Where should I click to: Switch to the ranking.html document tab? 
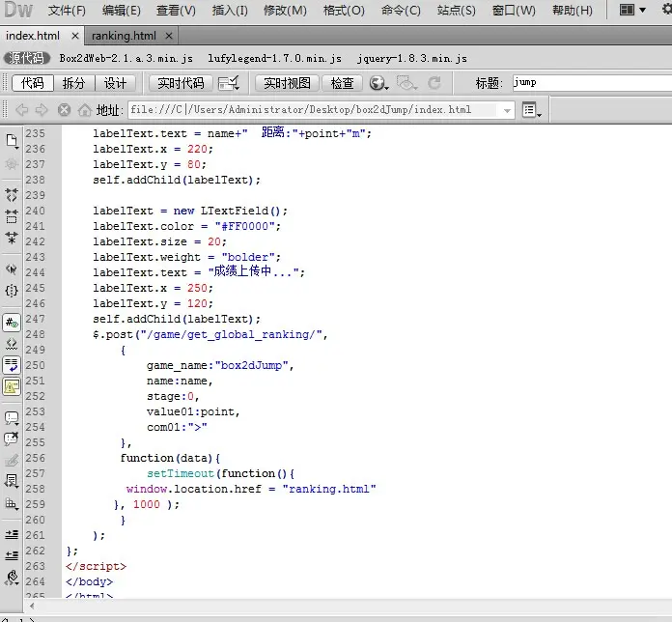click(124, 36)
